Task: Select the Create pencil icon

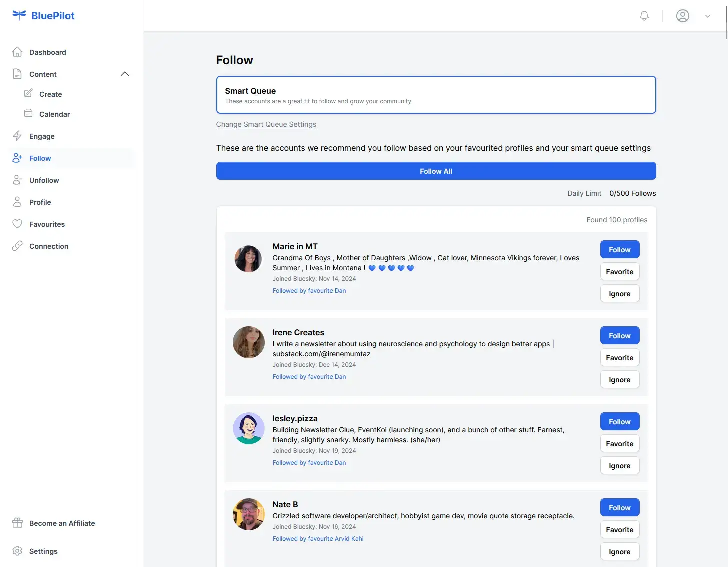Action: click(x=28, y=93)
